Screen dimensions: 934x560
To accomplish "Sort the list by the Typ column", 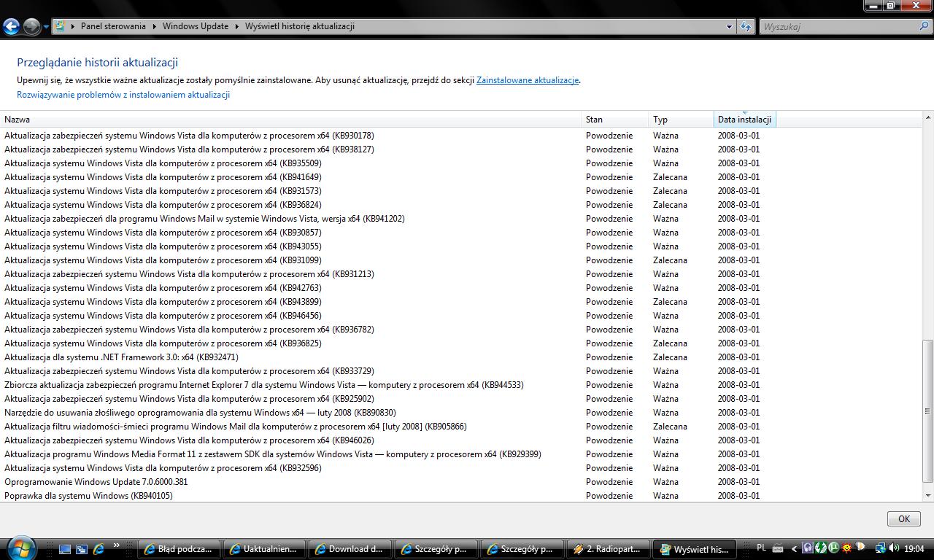I will point(682,120).
